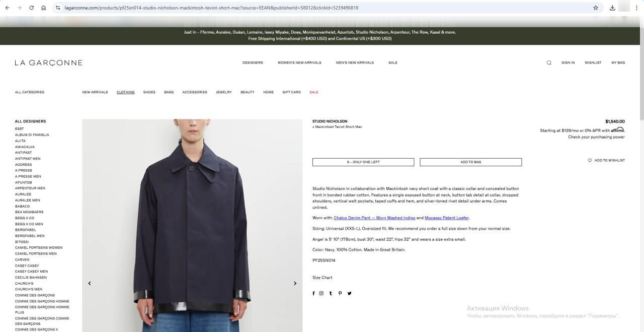The width and height of the screenshot is (644, 332).
Task: Select size S – Only One Left
Action: [x=363, y=162]
